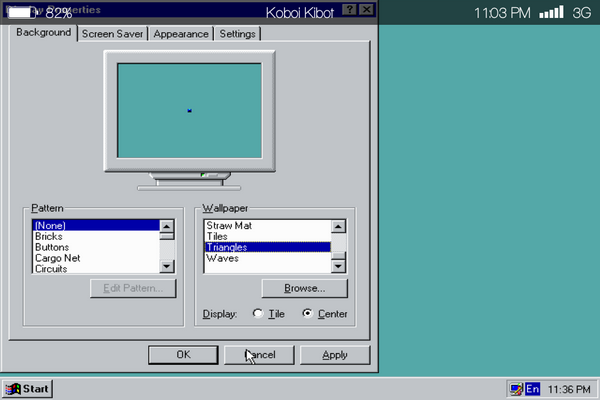Viewport: 600px width, 400px height.
Task: Select the Center display radio button
Action: pos(307,313)
